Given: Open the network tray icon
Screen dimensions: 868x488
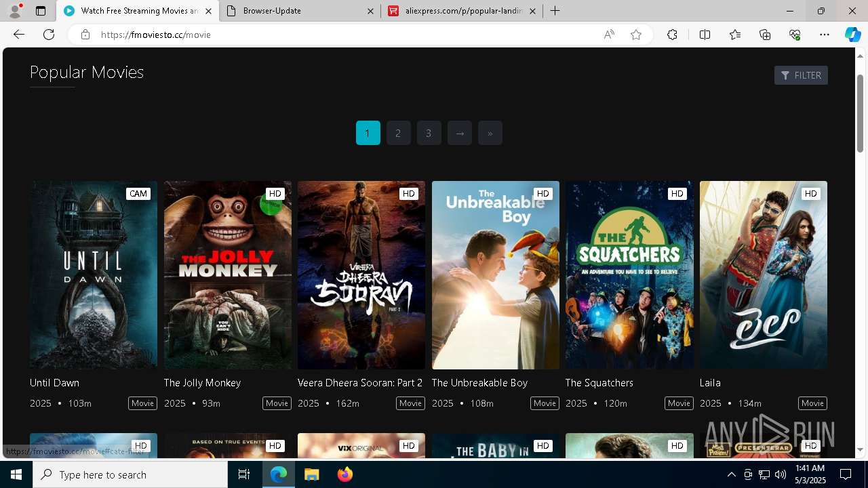Looking at the screenshot, I should point(764,474).
